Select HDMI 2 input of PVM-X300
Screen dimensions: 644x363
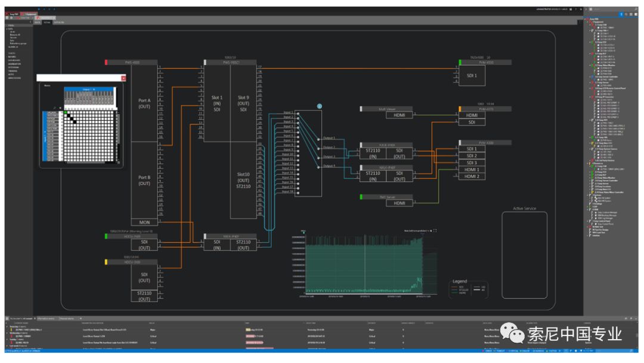tap(472, 176)
